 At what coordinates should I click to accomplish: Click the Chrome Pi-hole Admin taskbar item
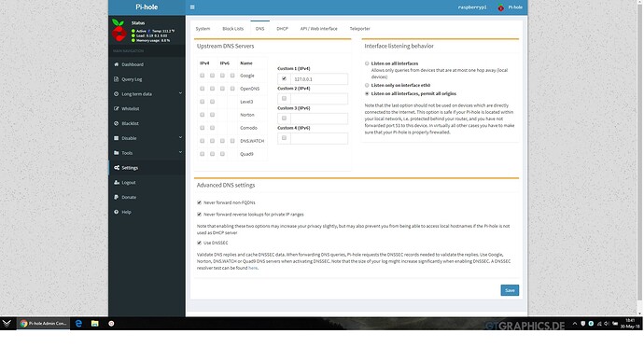(x=43, y=324)
